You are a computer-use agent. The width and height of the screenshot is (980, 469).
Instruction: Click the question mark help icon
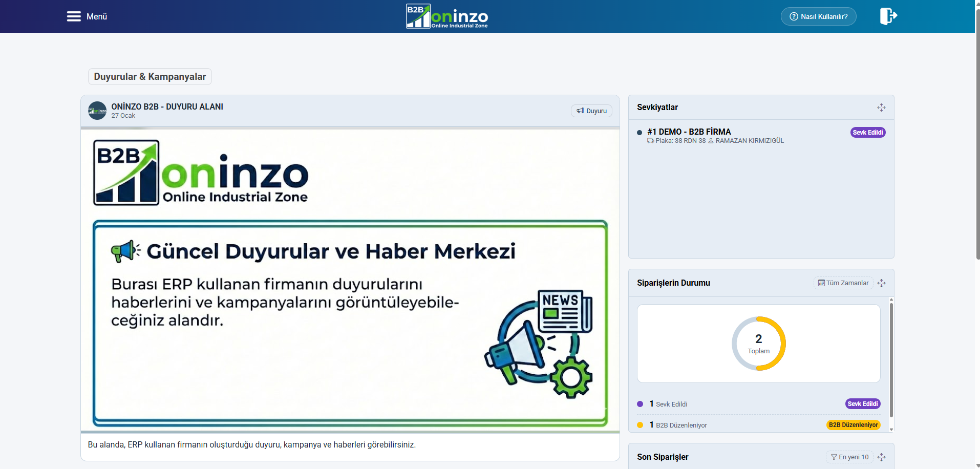(x=793, y=16)
